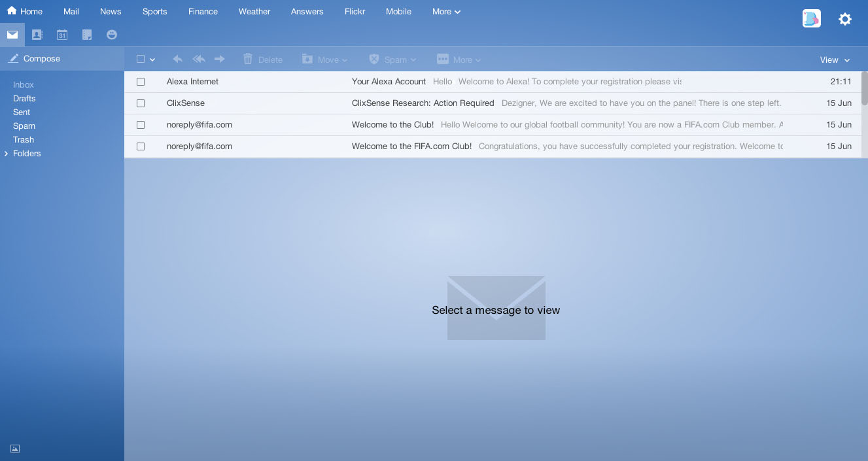Viewport: 868px width, 461px height.
Task: Check the Welcome to the Club! message checkbox
Action: point(141,125)
